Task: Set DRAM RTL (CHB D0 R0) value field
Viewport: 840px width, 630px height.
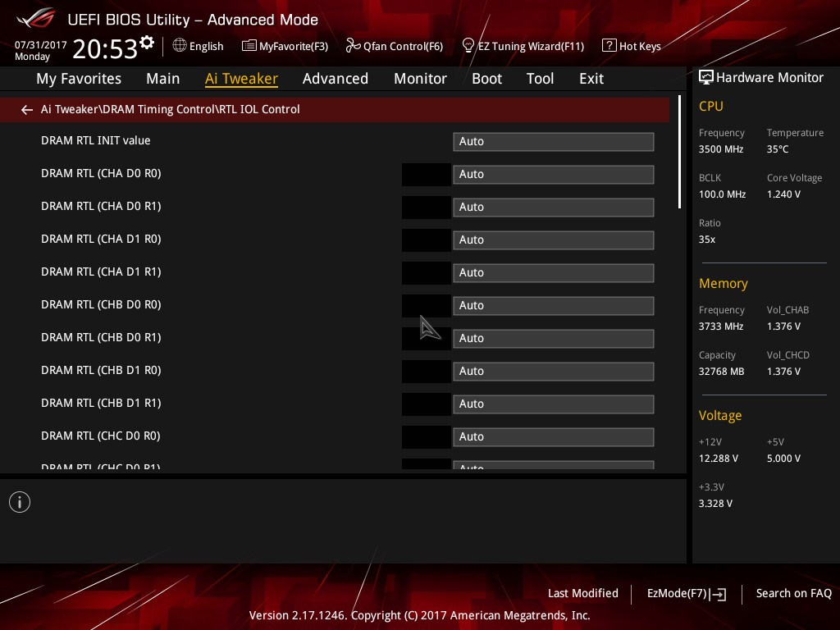Action: (554, 305)
